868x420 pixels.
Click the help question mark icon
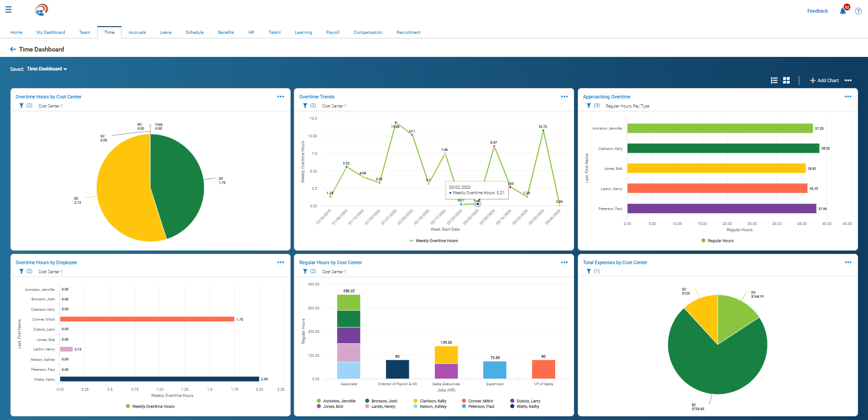click(858, 11)
